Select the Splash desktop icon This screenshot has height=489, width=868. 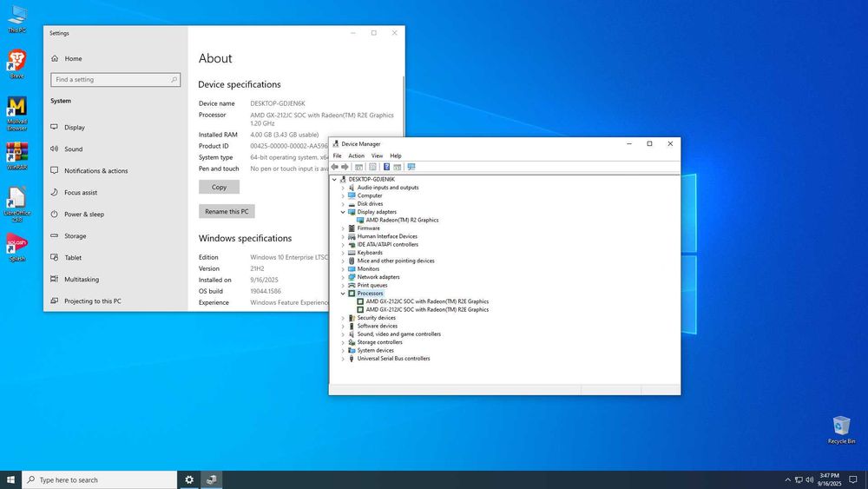(x=16, y=247)
